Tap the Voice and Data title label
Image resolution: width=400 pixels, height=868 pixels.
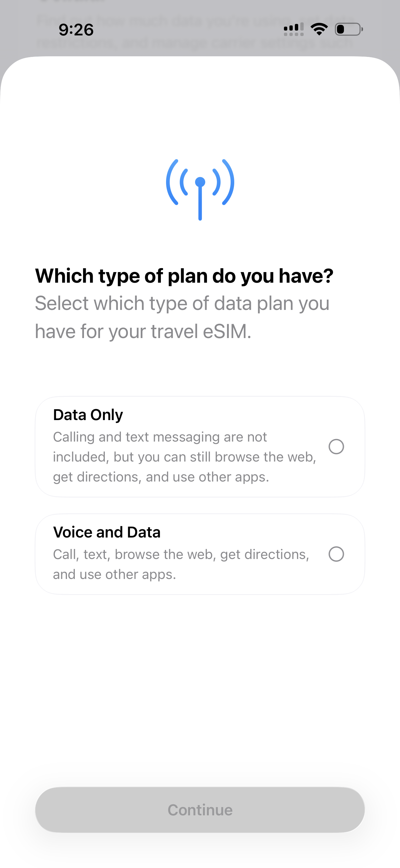point(107,532)
